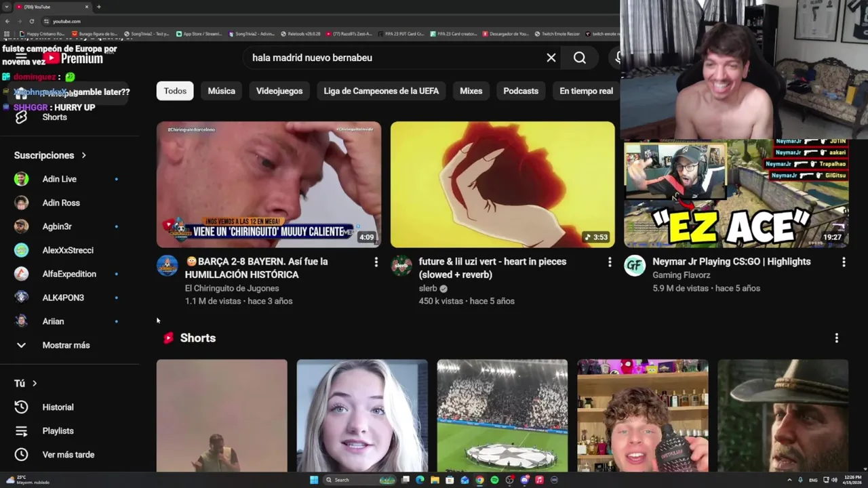The width and height of the screenshot is (868, 488).
Task: Open the Chrome tab search dropdown
Action: 7,7
